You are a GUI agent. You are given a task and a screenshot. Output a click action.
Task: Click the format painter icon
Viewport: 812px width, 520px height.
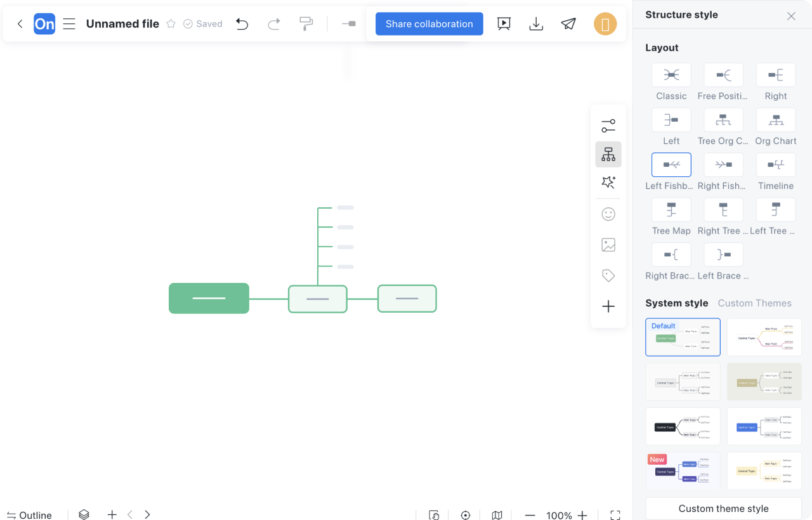pyautogui.click(x=306, y=24)
